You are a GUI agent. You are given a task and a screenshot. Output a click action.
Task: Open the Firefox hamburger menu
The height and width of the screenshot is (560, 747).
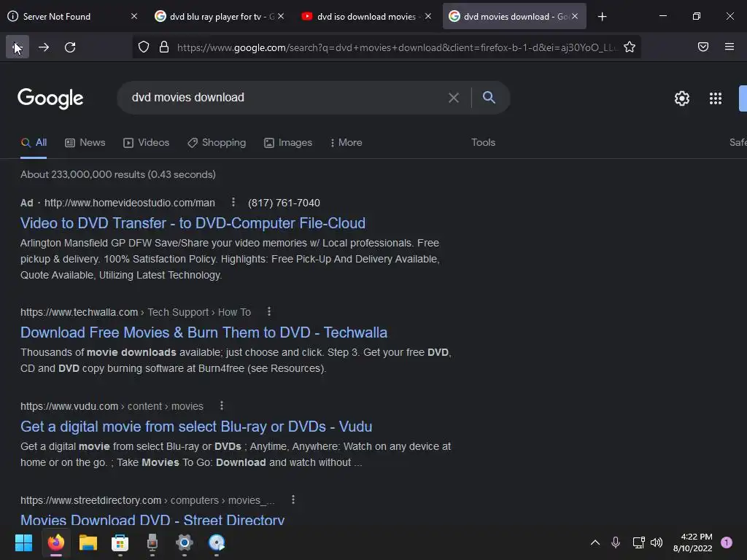(x=729, y=47)
